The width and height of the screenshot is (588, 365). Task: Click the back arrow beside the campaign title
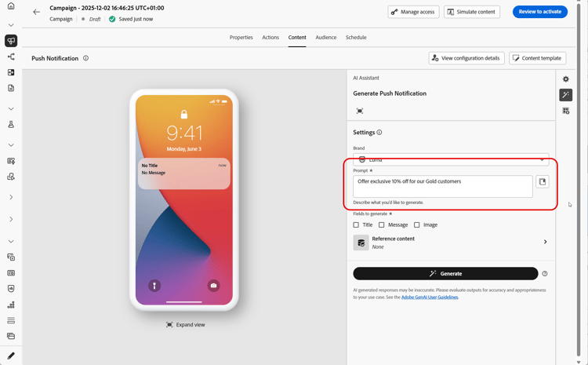click(36, 12)
